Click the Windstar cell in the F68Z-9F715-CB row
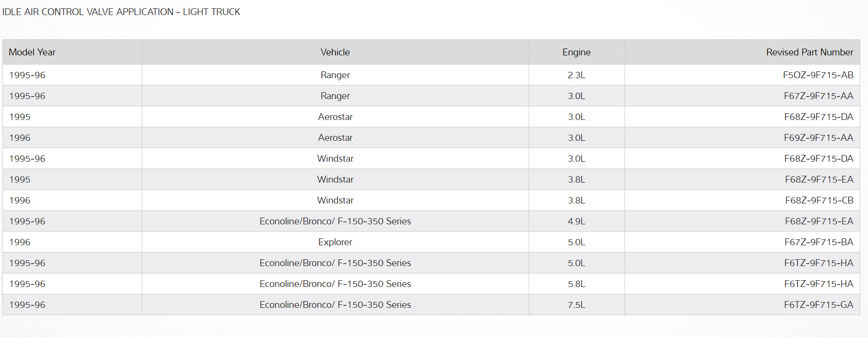The height and width of the screenshot is (337, 868). point(335,200)
